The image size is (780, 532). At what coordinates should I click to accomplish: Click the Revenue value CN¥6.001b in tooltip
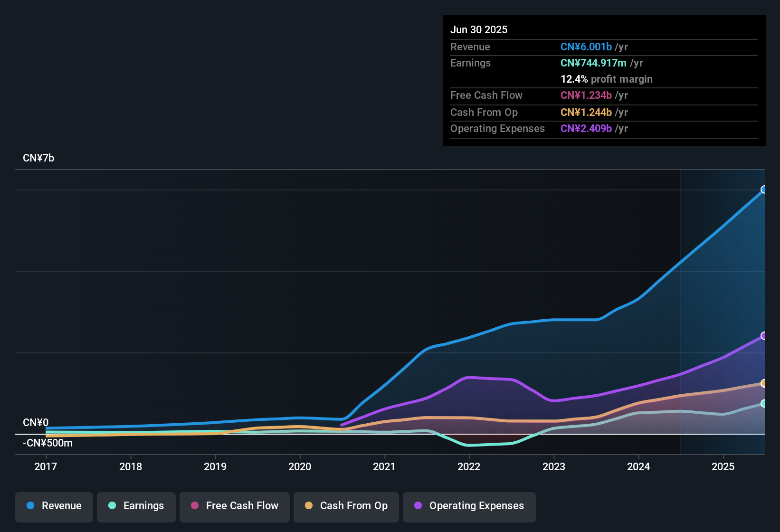click(586, 47)
